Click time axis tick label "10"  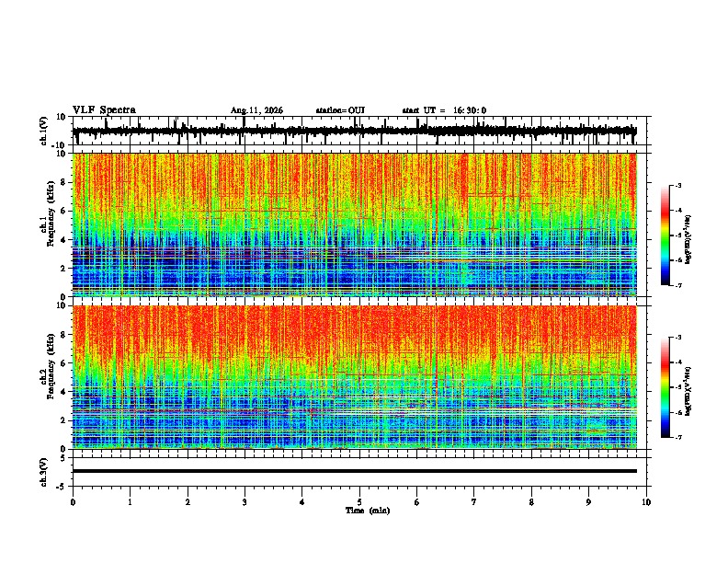pyautogui.click(x=646, y=502)
